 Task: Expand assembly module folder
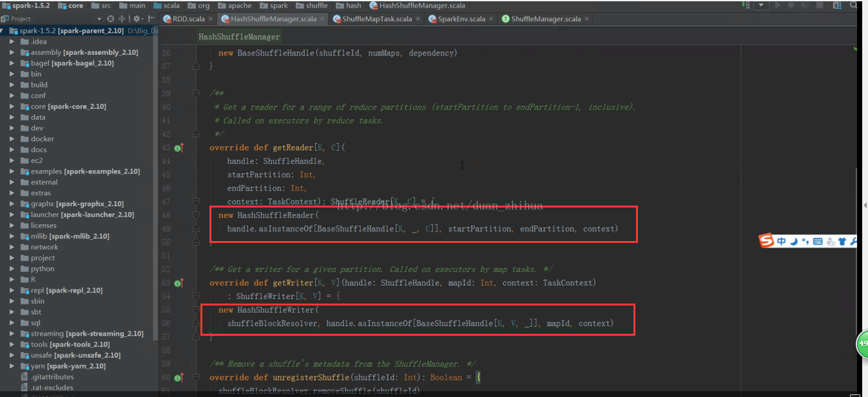point(12,52)
